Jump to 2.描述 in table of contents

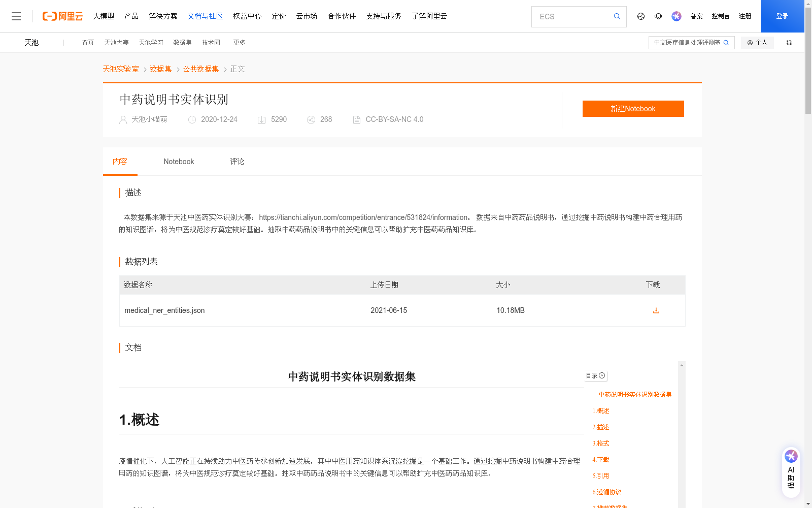coord(601,427)
